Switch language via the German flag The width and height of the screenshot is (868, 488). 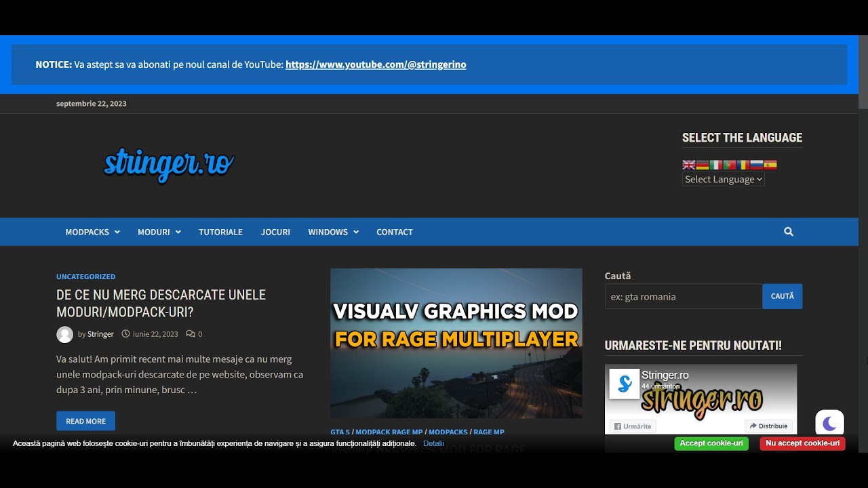click(x=702, y=165)
